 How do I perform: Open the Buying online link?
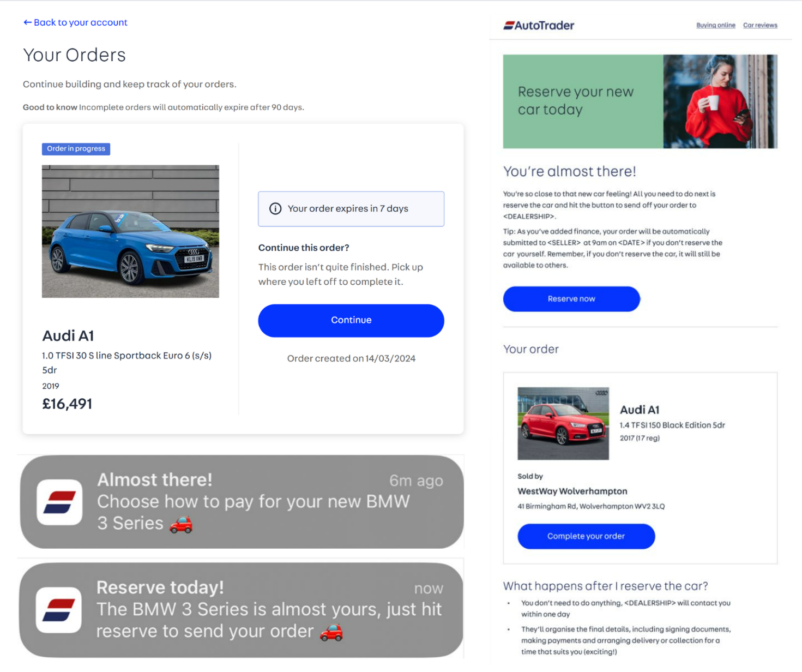click(716, 25)
